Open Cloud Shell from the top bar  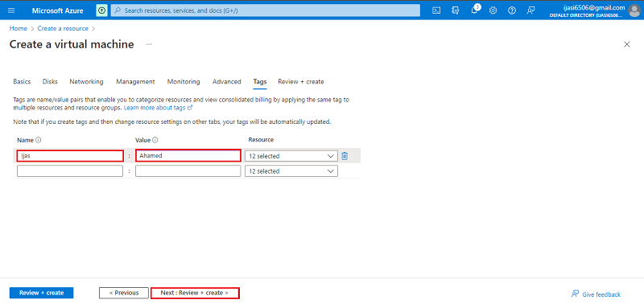[x=436, y=10]
